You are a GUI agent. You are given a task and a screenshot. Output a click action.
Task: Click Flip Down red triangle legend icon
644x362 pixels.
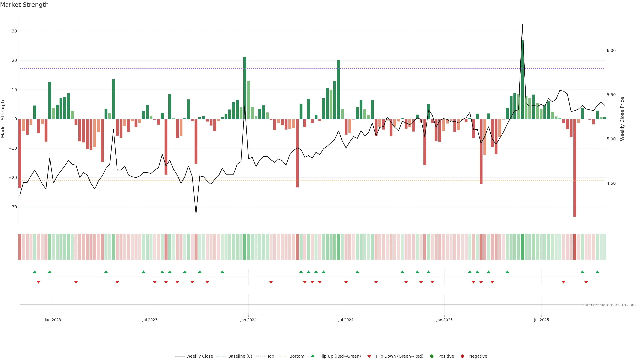(x=369, y=356)
